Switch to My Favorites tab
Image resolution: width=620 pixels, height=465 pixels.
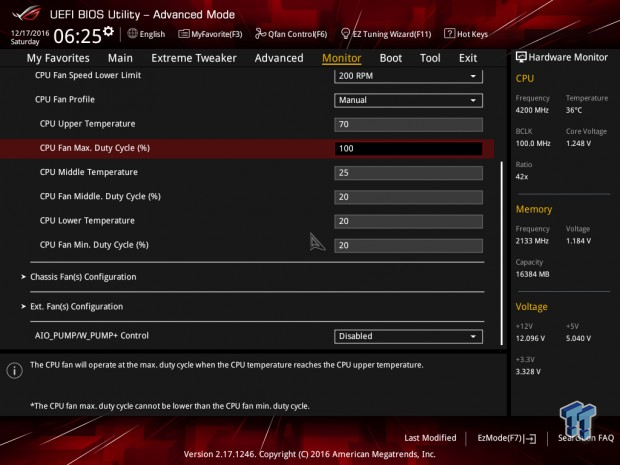pos(58,58)
